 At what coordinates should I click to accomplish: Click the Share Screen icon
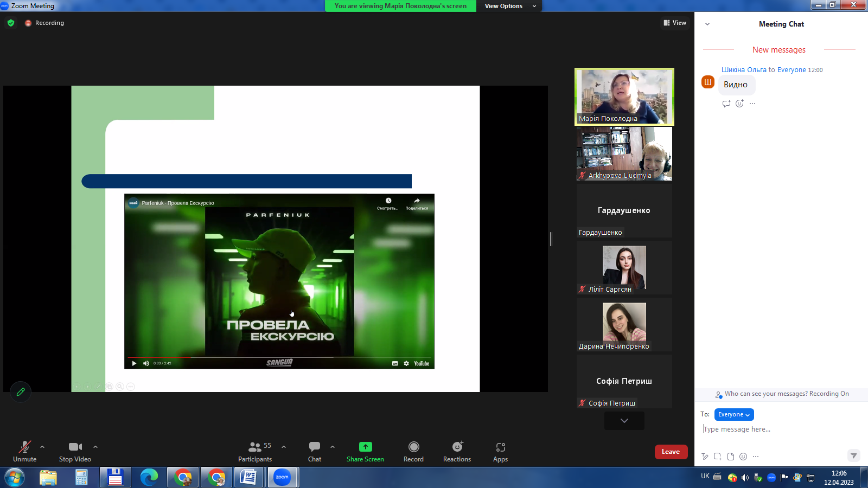(x=365, y=447)
